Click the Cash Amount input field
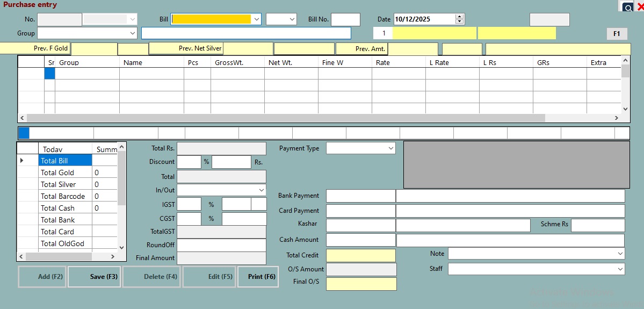The image size is (644, 309). tap(360, 240)
